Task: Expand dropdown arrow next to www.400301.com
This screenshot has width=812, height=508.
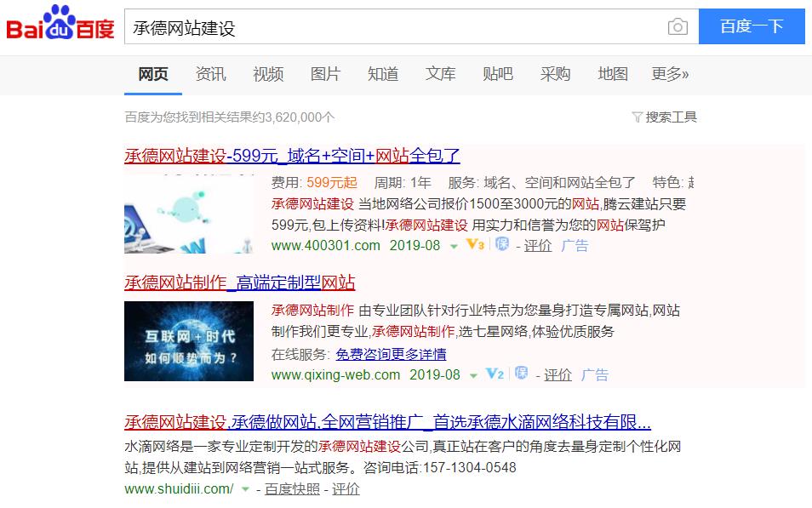Action: (x=455, y=247)
